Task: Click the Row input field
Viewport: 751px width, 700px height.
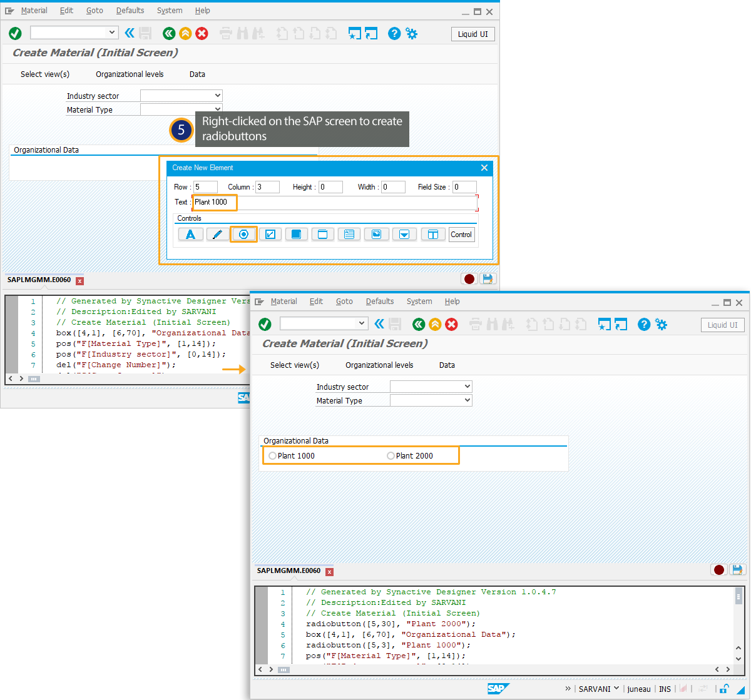Action: click(x=206, y=187)
